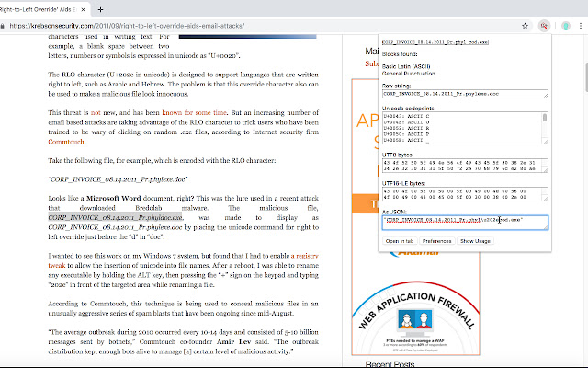
Task: Select the Right-to-Left Override browser tab
Action: coord(43,10)
